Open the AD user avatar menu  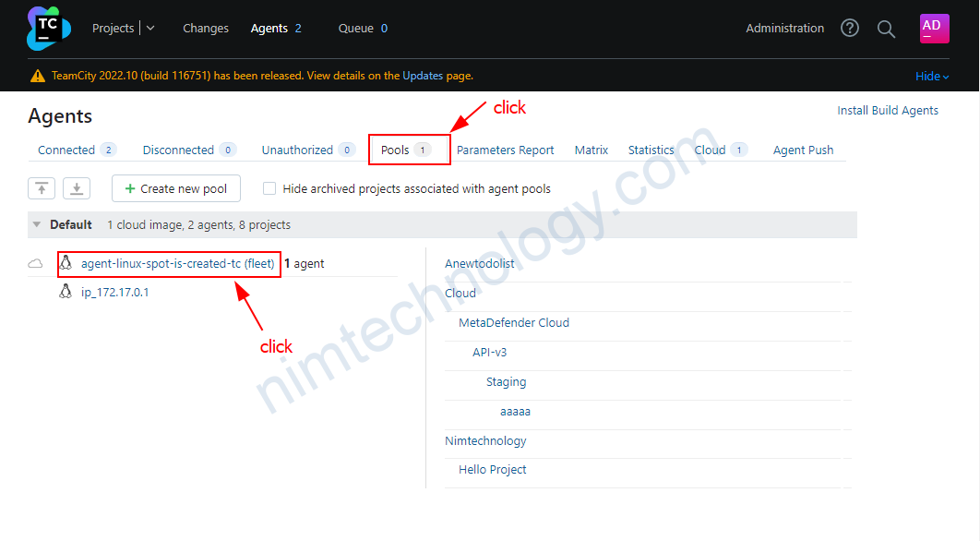pyautogui.click(x=935, y=28)
